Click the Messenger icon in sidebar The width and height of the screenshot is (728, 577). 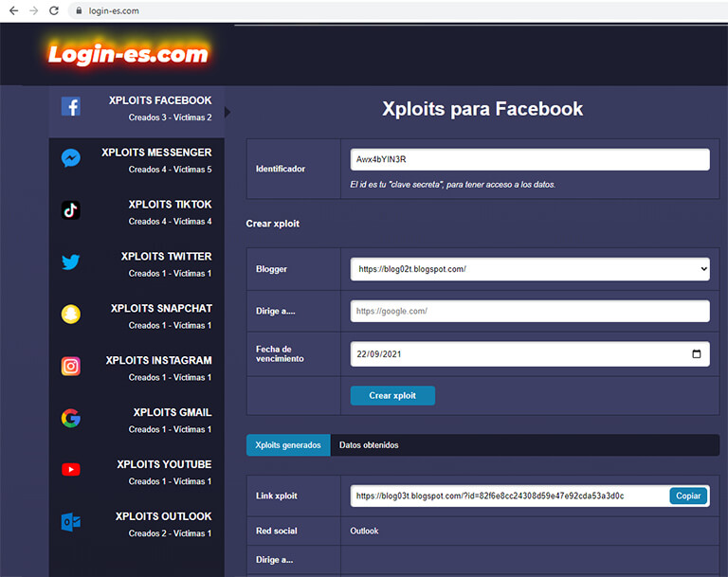point(70,158)
